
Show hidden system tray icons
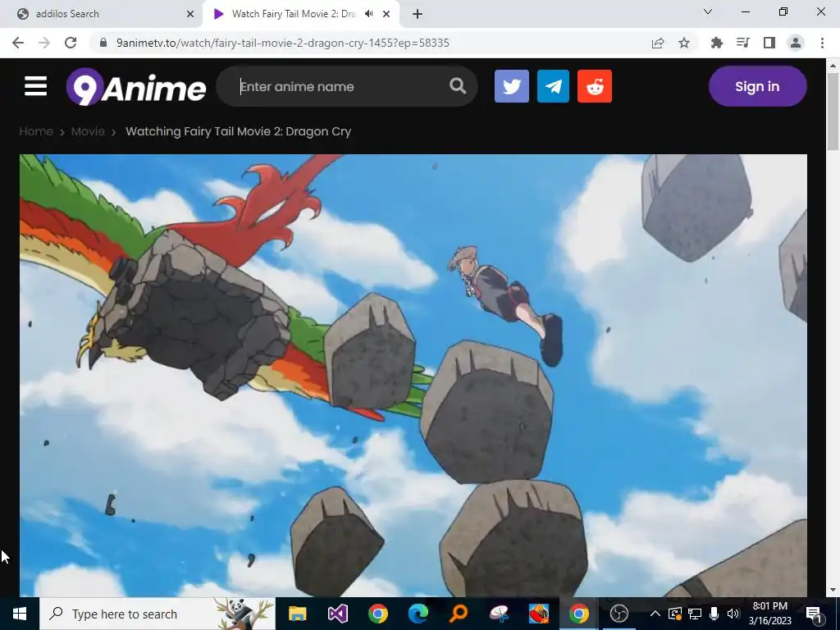(x=655, y=614)
